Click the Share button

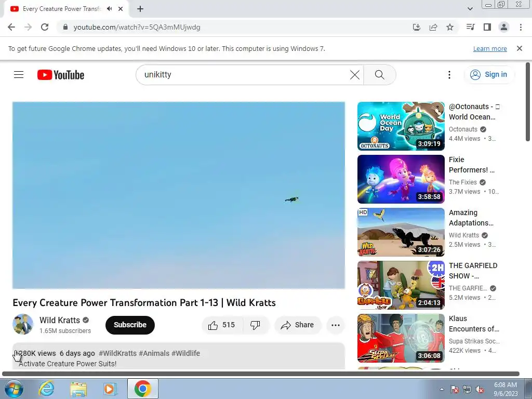tap(298, 325)
